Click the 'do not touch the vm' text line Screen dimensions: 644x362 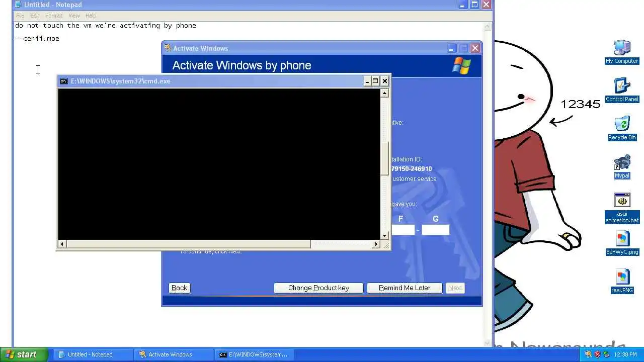coord(106,25)
